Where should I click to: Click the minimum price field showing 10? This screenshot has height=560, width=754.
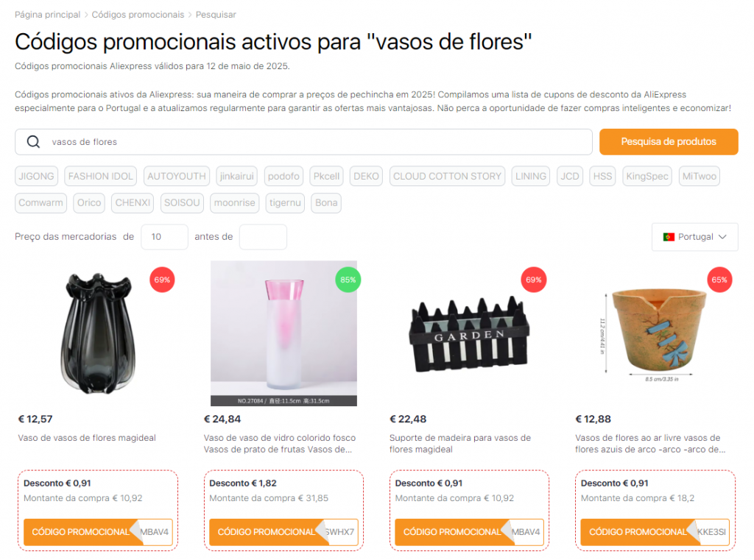(164, 237)
